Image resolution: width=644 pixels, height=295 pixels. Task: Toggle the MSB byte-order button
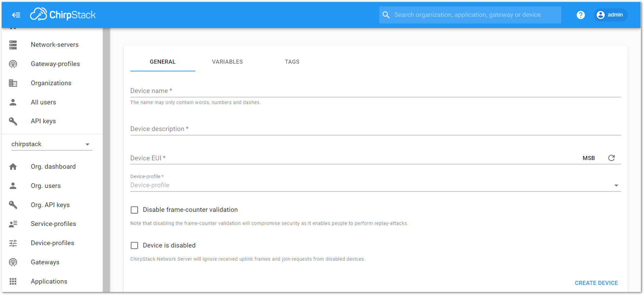click(x=589, y=158)
